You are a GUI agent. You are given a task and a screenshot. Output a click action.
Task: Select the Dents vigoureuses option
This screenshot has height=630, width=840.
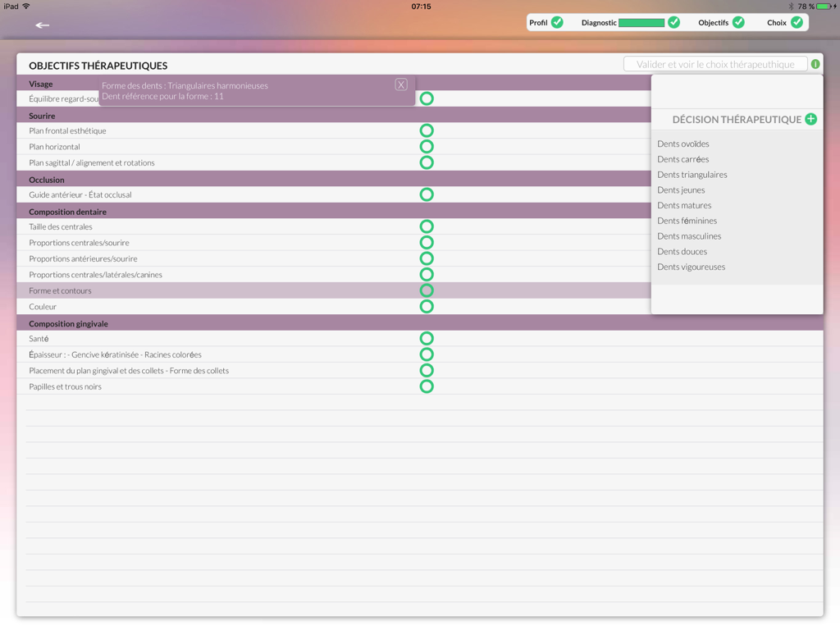(x=690, y=267)
